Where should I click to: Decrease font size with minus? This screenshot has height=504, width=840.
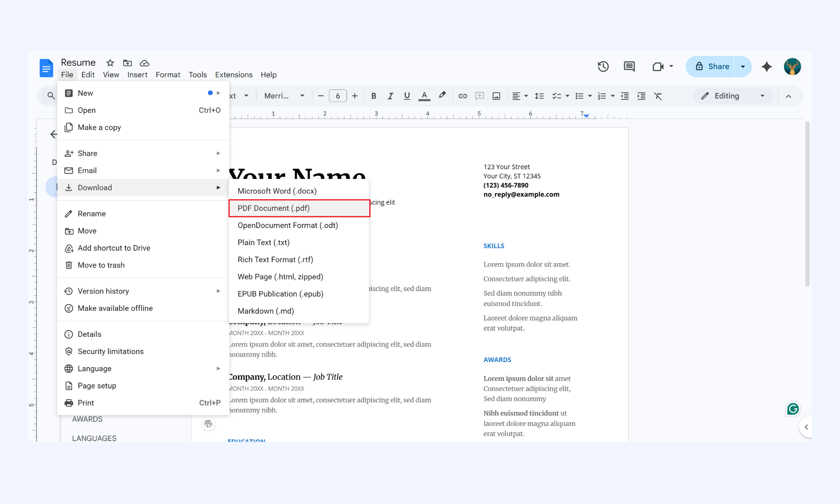(321, 96)
